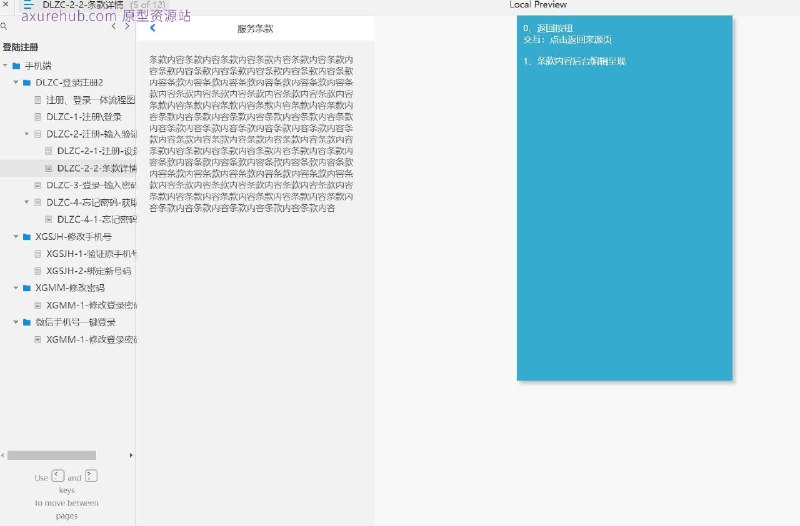The width and height of the screenshot is (800, 526).
Task: Click the sidebar horizontal scrollbar thumb
Action: [x=52, y=455]
